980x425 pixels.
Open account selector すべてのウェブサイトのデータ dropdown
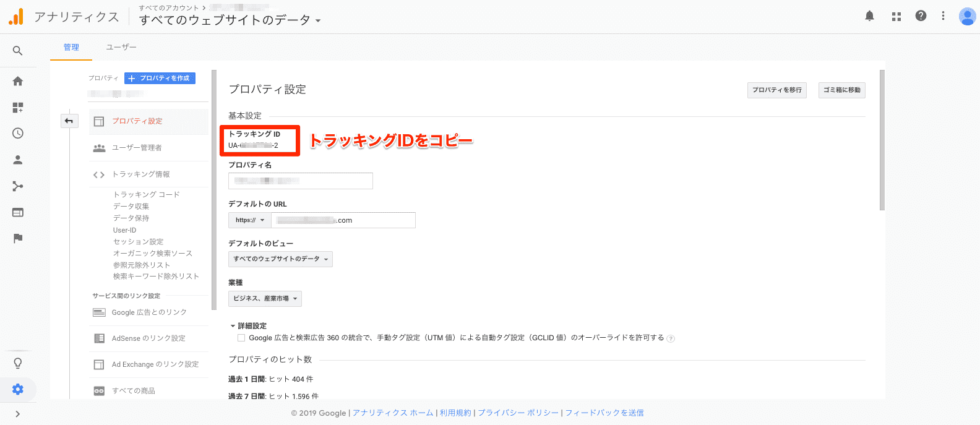[230, 20]
